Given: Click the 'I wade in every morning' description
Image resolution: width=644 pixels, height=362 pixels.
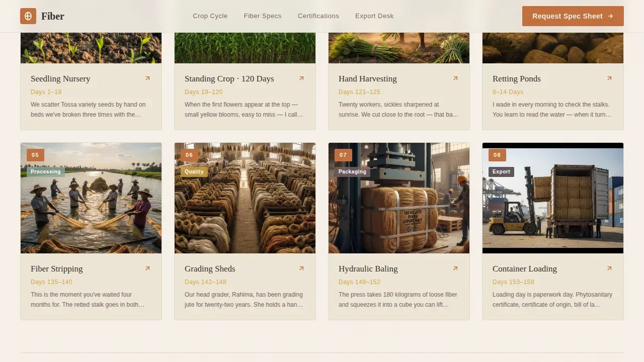Looking at the screenshot, I should pos(552,110).
